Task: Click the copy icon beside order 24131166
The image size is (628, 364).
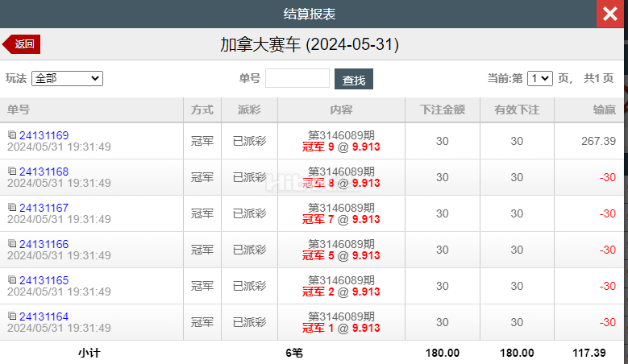Action: (12, 243)
